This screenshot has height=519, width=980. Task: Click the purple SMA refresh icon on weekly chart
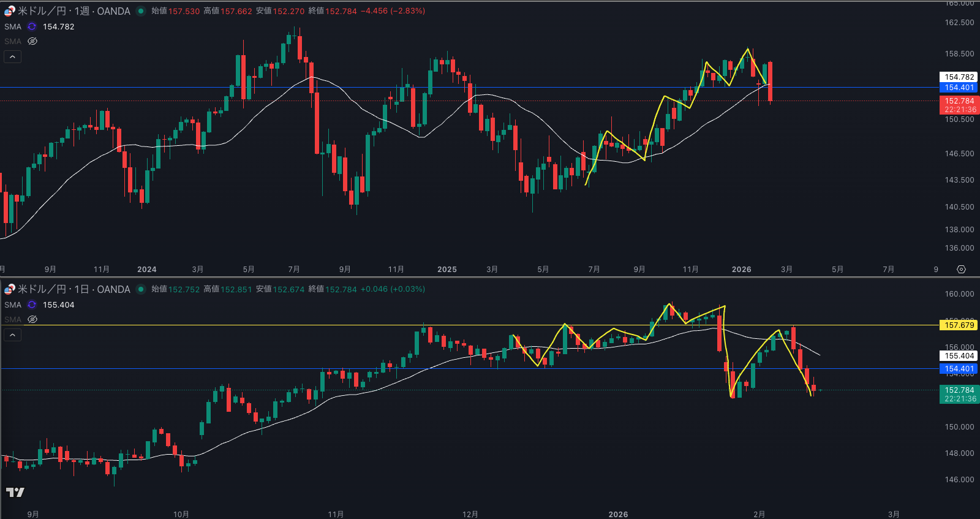(x=32, y=26)
